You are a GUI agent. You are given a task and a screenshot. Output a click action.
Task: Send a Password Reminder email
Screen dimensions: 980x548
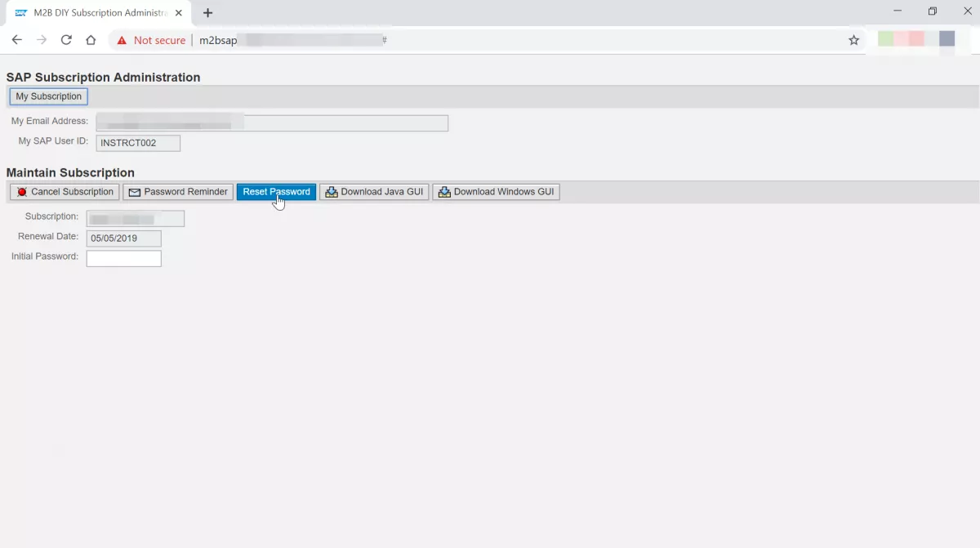point(178,192)
